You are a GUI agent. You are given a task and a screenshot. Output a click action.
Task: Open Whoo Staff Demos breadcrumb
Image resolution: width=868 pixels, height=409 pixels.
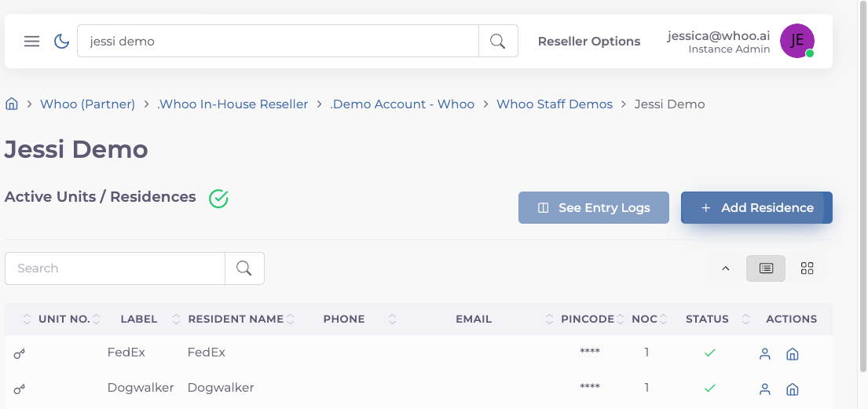click(555, 104)
